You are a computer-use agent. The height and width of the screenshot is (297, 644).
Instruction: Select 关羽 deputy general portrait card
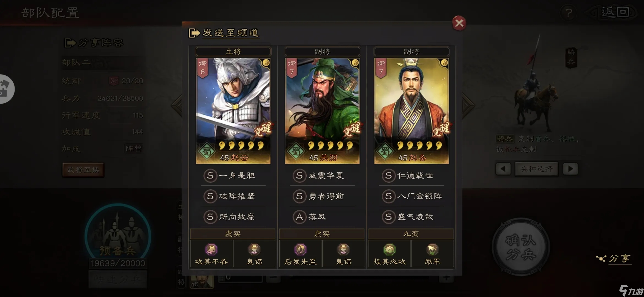pos(322,111)
